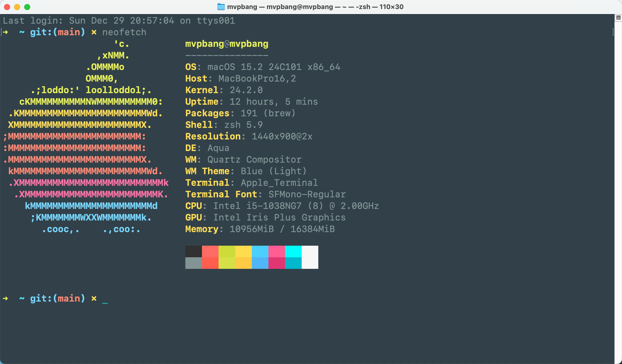Image resolution: width=622 pixels, height=364 pixels.
Task: Click the folder proxy icon in title bar
Action: click(221, 7)
